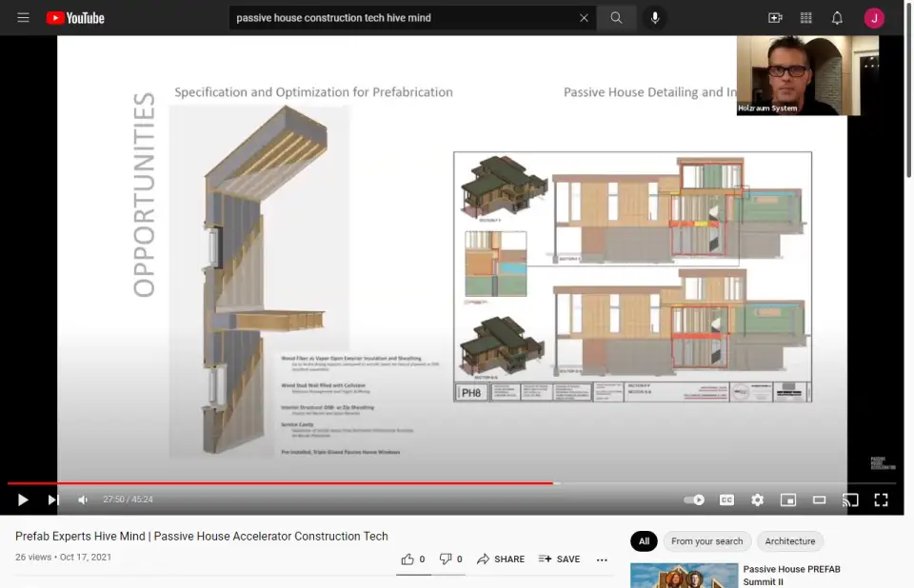Click the search magnifier button
This screenshot has width=914, height=588.
(617, 18)
